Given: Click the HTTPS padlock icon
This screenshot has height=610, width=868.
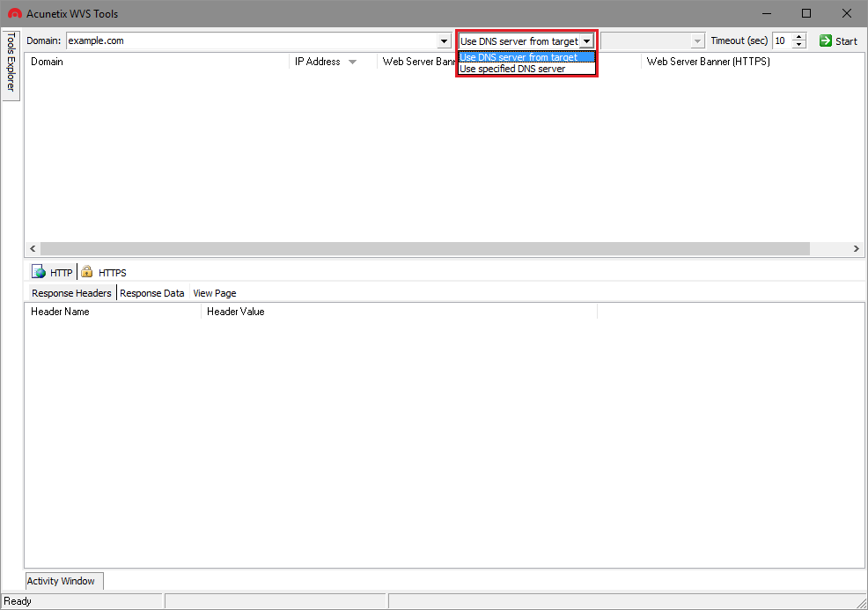Looking at the screenshot, I should pyautogui.click(x=87, y=271).
